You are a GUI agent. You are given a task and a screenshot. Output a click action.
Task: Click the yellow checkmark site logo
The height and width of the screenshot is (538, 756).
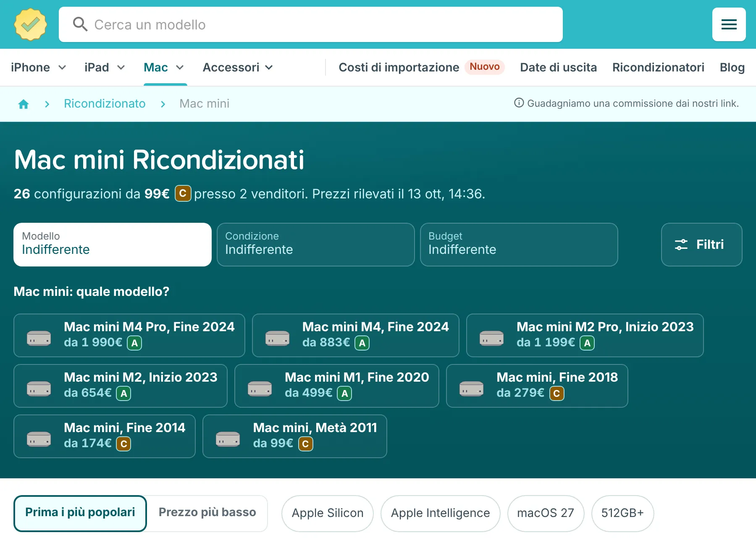point(30,24)
